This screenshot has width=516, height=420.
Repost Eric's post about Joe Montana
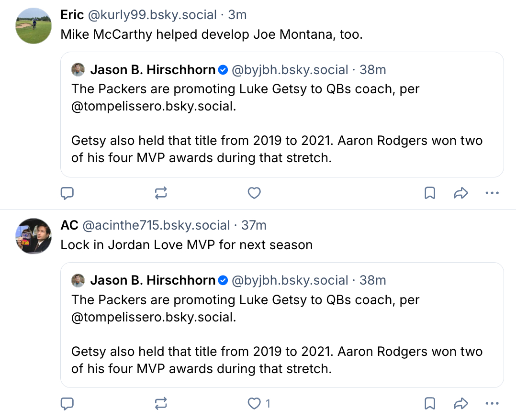[x=161, y=193]
